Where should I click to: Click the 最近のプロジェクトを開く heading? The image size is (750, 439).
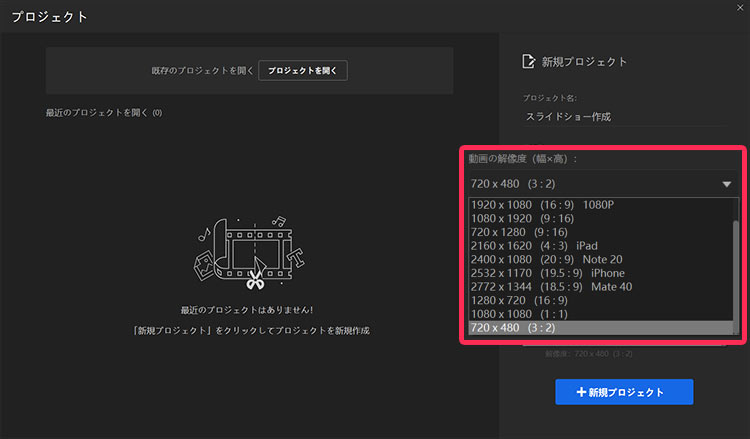pyautogui.click(x=98, y=112)
